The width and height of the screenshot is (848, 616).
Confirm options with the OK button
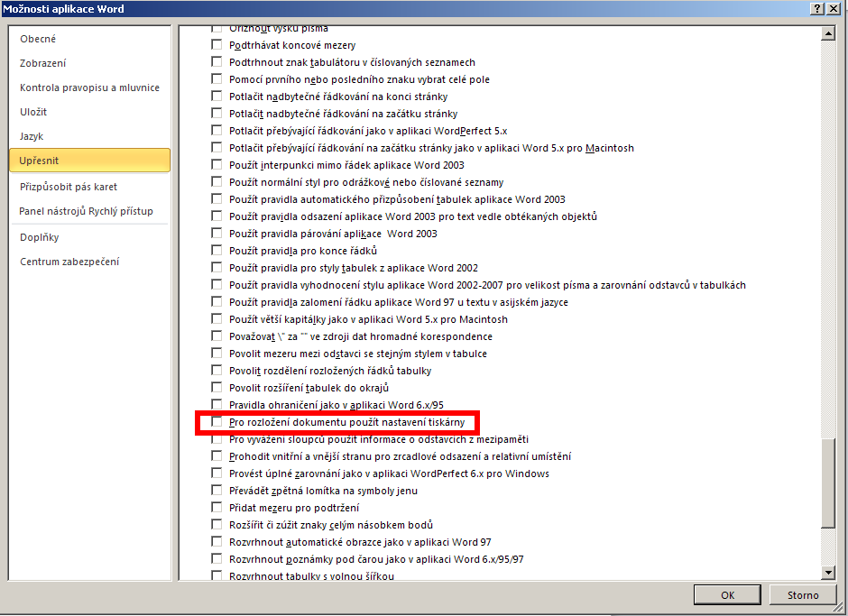pos(727,595)
